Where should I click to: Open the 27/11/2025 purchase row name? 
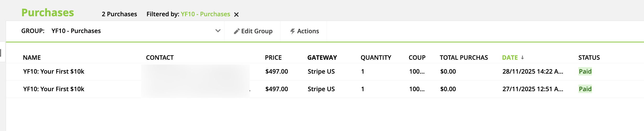(x=54, y=89)
